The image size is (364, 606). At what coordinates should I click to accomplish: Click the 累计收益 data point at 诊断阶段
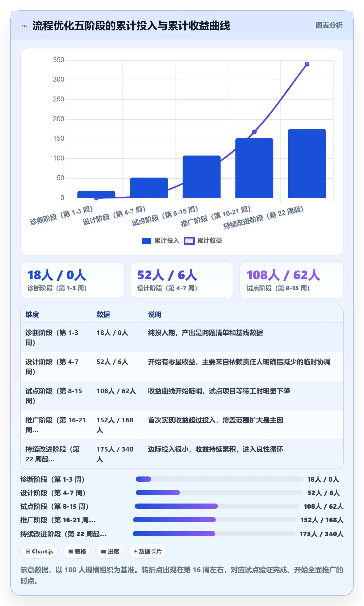point(96,198)
